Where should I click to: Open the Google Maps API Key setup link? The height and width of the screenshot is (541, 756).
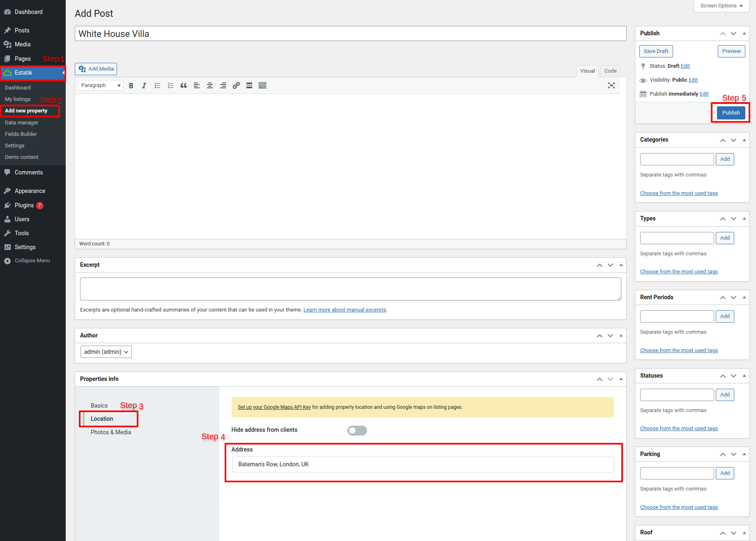274,407
